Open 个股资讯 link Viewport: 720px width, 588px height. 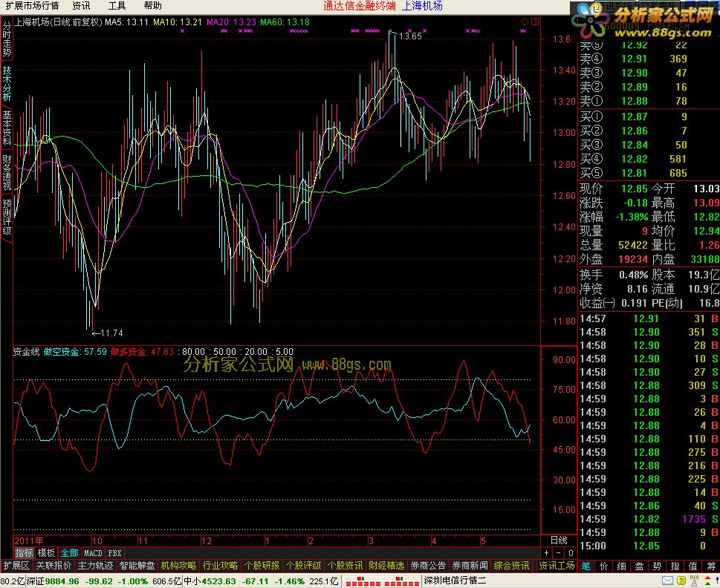(x=345, y=566)
